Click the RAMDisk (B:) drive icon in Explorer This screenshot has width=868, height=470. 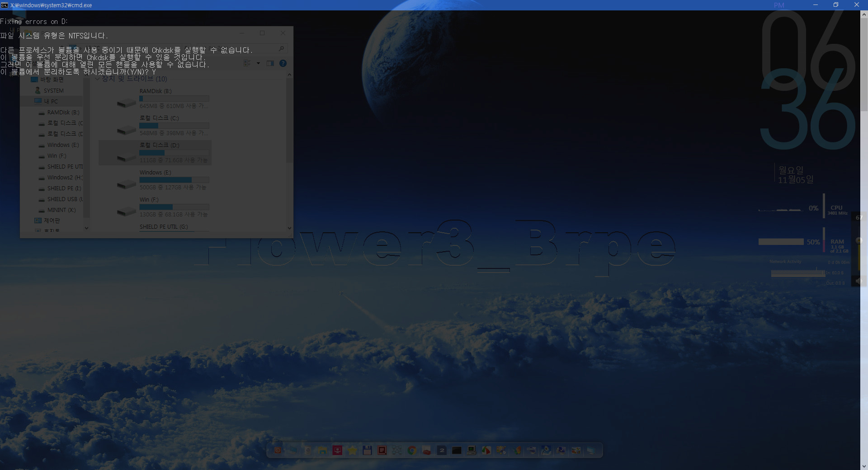(126, 103)
